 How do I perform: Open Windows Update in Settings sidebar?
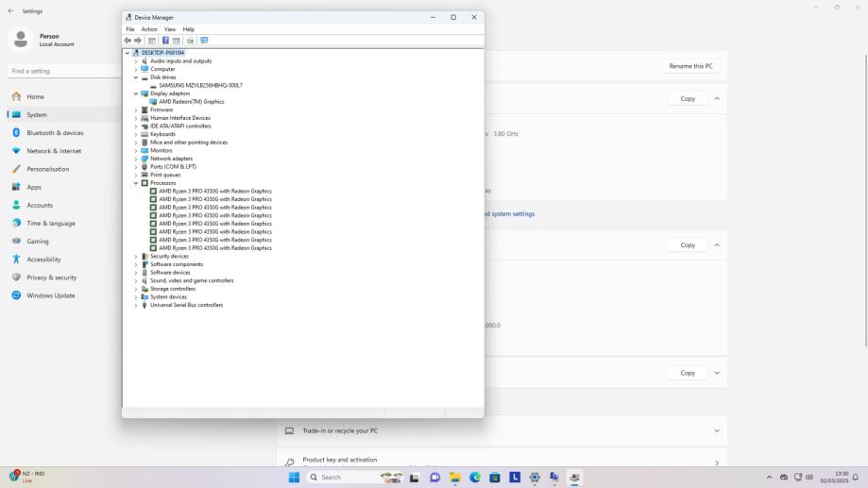50,295
